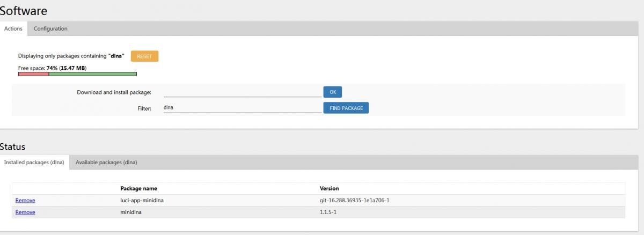Click the Status section heading
This screenshot has height=235, width=644.
[12, 146]
